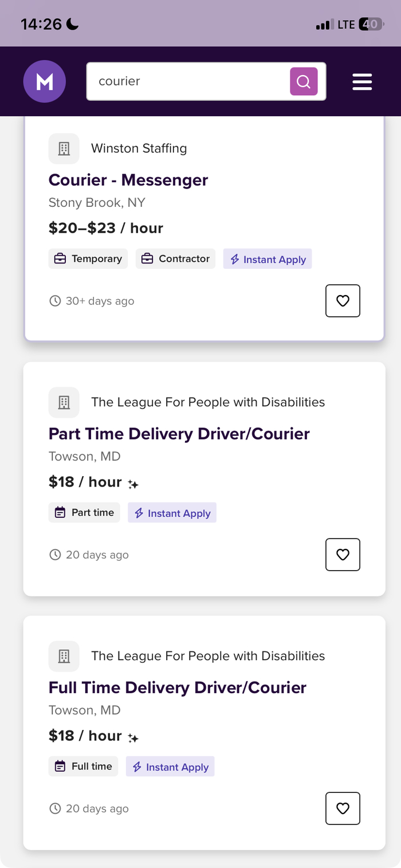Image resolution: width=401 pixels, height=868 pixels.
Task: Open Part Time Delivery Driver/Courier listing
Action: (179, 434)
